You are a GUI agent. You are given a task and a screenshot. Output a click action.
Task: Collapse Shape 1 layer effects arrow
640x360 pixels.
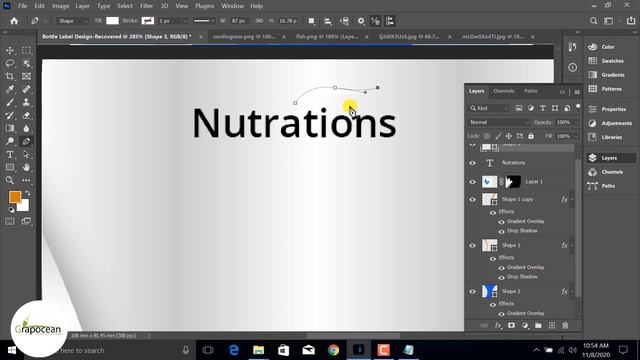572,245
